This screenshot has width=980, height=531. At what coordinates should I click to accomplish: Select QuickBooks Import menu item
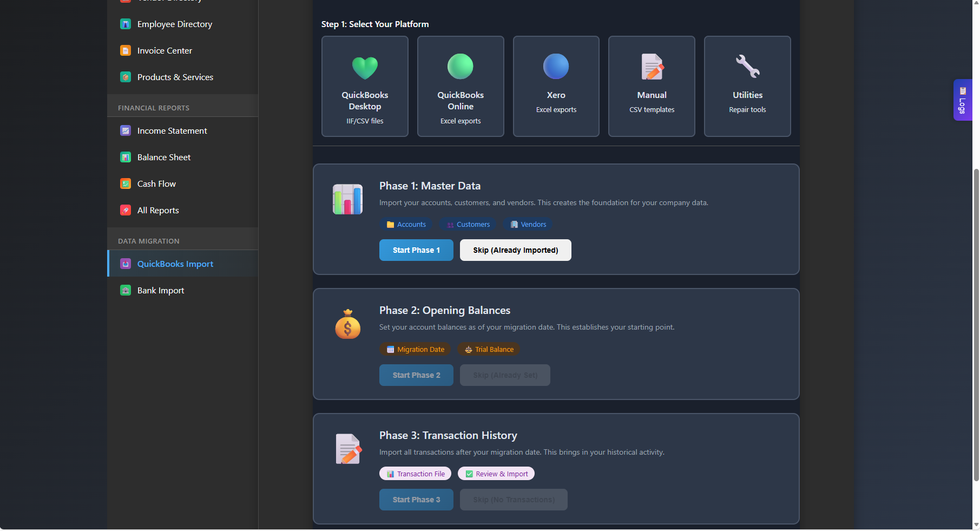(x=182, y=264)
